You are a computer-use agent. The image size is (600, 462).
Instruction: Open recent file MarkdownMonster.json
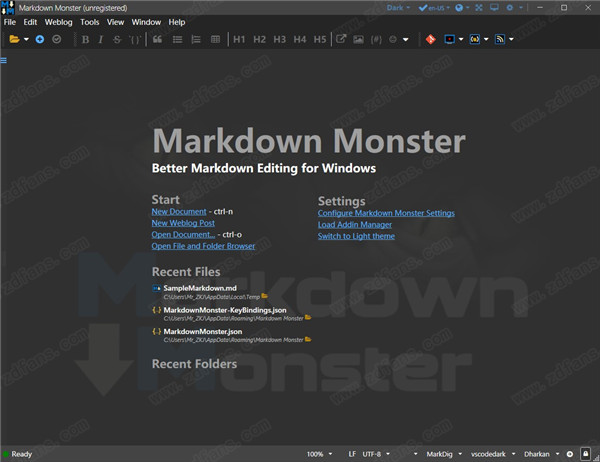pyautogui.click(x=202, y=331)
